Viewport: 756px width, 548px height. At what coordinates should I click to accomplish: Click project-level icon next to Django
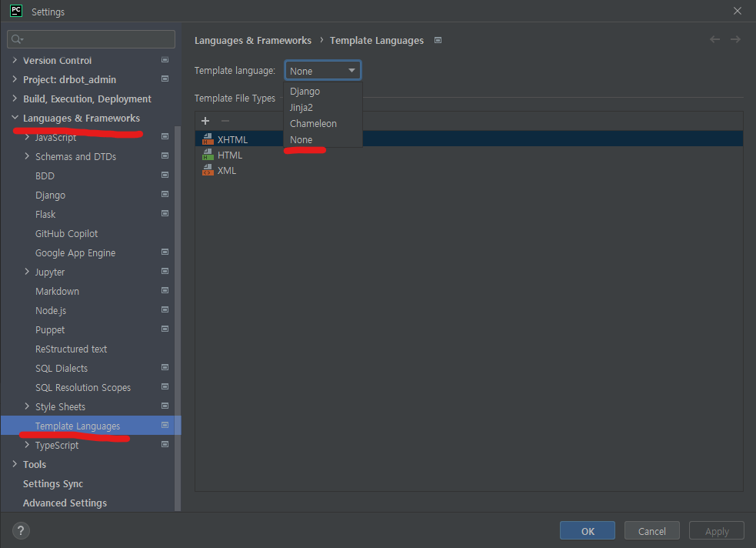[x=165, y=195]
